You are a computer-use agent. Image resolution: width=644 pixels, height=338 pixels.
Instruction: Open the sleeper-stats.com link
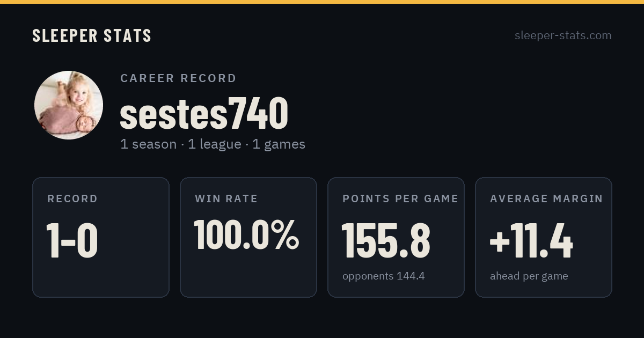(563, 35)
